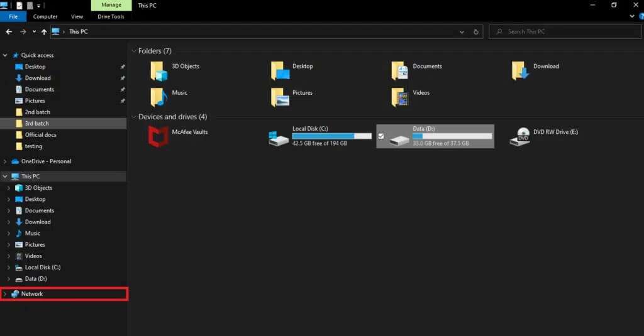The width and height of the screenshot is (644, 336).
Task: Click the Forward navigation arrow
Action: (23, 31)
